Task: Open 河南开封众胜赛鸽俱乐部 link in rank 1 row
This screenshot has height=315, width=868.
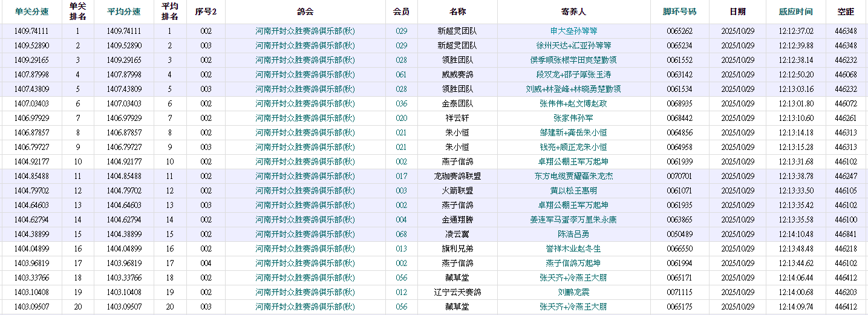Action: (x=305, y=31)
